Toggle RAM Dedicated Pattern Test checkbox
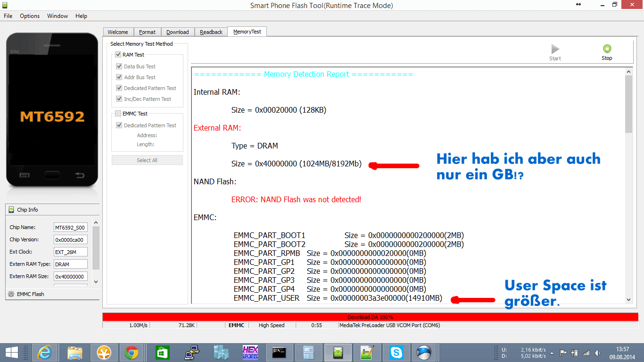 pos(120,88)
